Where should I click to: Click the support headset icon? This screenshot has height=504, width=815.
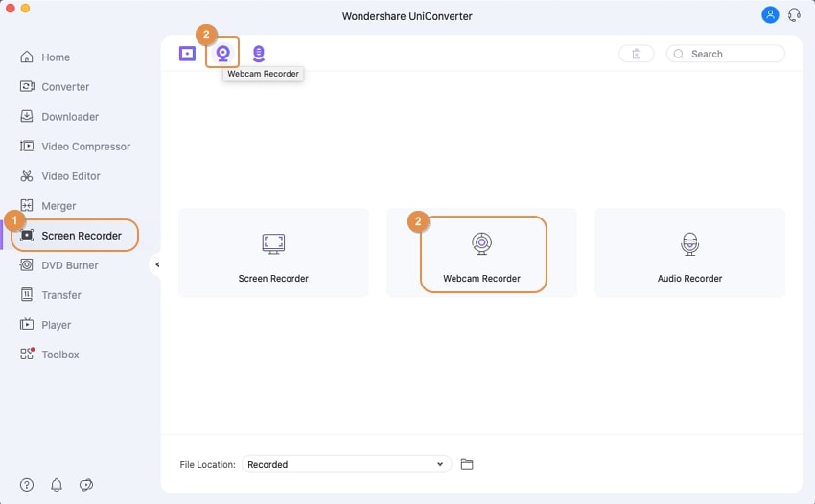pyautogui.click(x=794, y=14)
